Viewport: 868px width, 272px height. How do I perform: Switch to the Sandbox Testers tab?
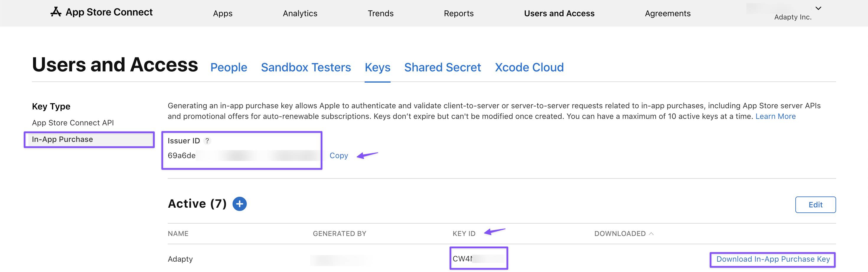306,67
